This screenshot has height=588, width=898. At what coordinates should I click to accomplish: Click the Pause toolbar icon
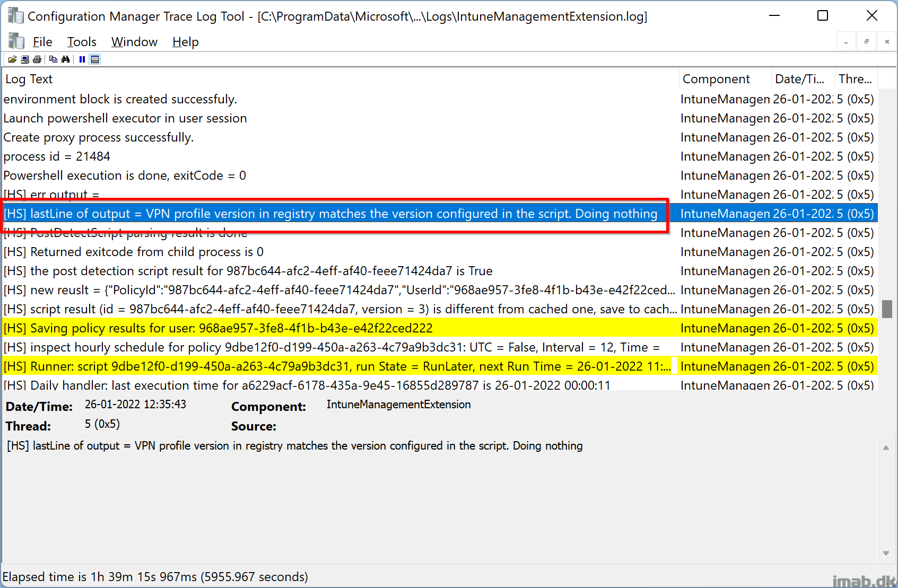click(x=82, y=59)
